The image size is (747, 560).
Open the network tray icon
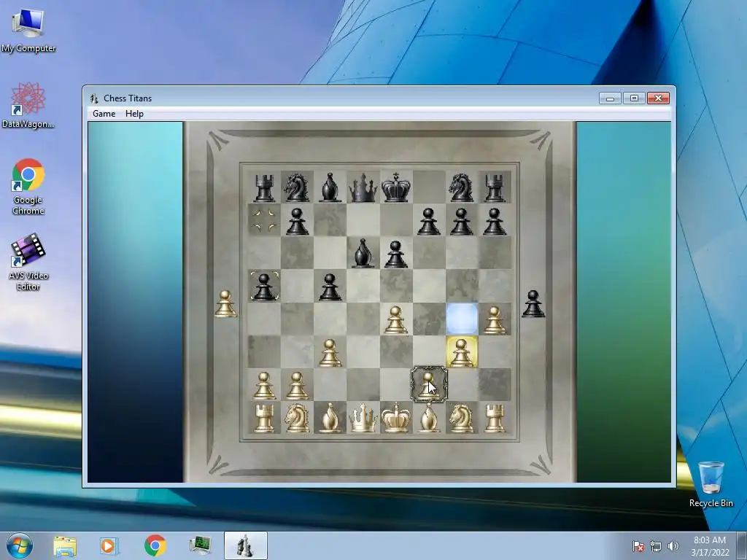(656, 546)
